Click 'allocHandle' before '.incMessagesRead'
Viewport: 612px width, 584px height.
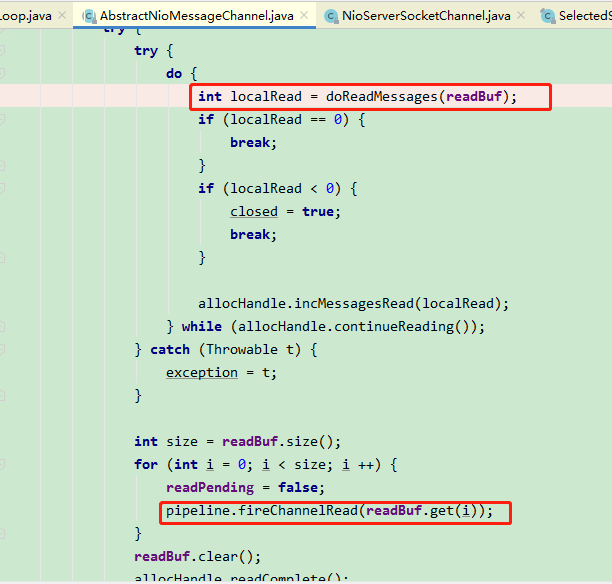pos(242,303)
